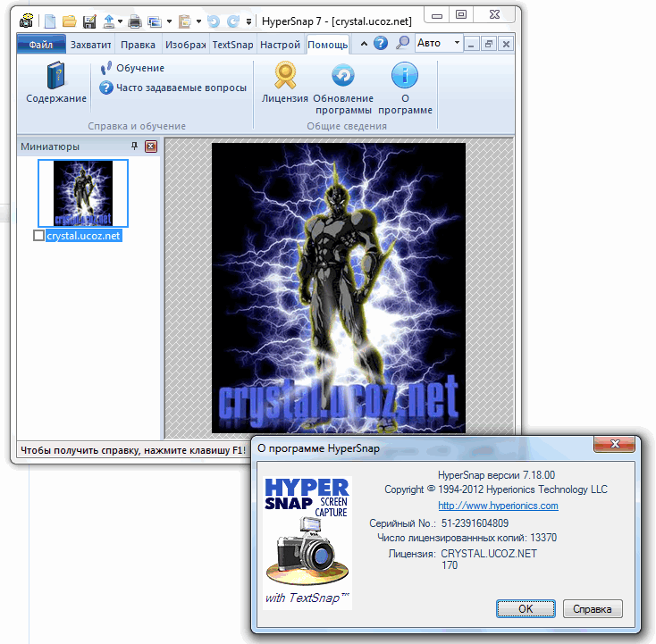
Task: Switch to the Настройки ribbon tab
Action: (280, 45)
